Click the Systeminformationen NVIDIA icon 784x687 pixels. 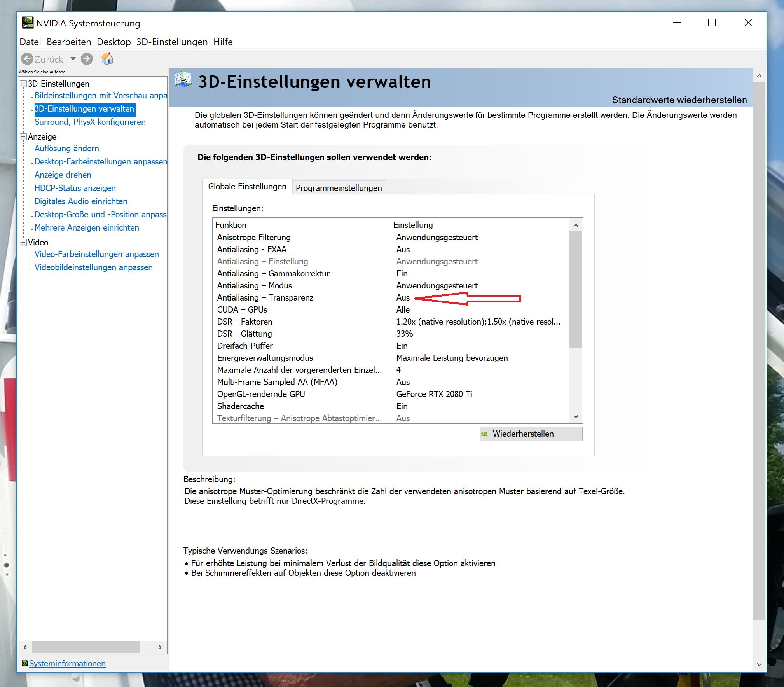pyautogui.click(x=24, y=663)
